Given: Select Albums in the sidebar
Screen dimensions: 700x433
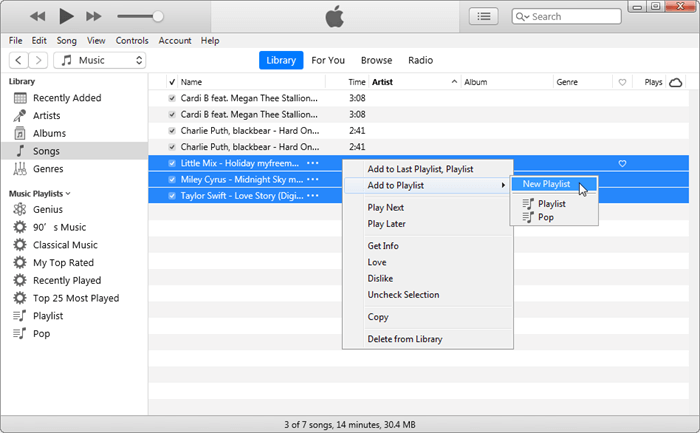Looking at the screenshot, I should 74,133.
